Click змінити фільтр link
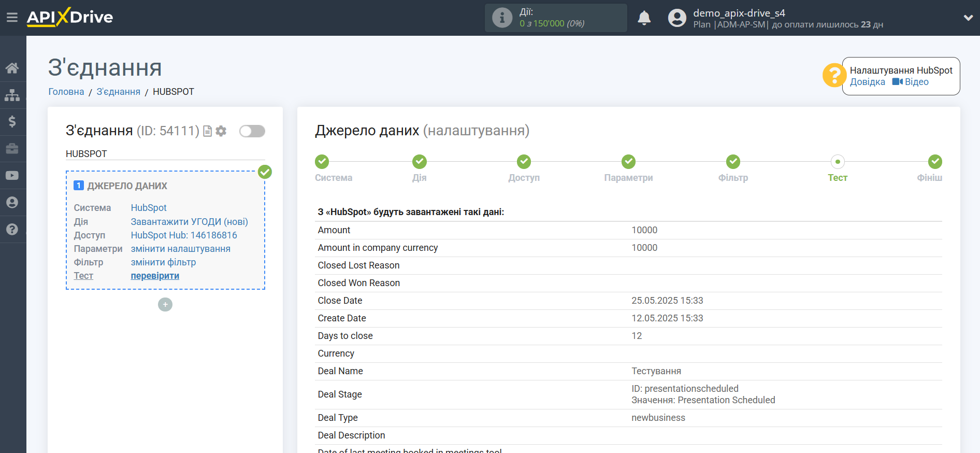This screenshot has height=453, width=980. [163, 262]
